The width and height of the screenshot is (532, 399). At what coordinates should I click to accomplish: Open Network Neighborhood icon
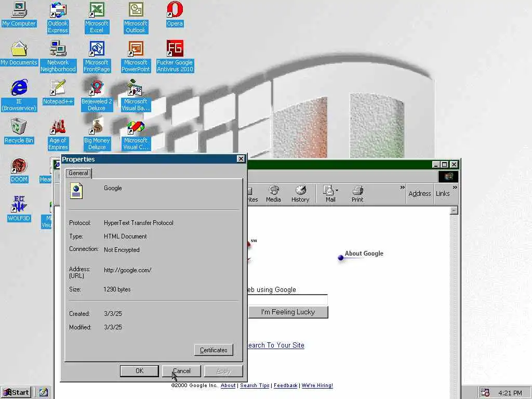[58, 57]
